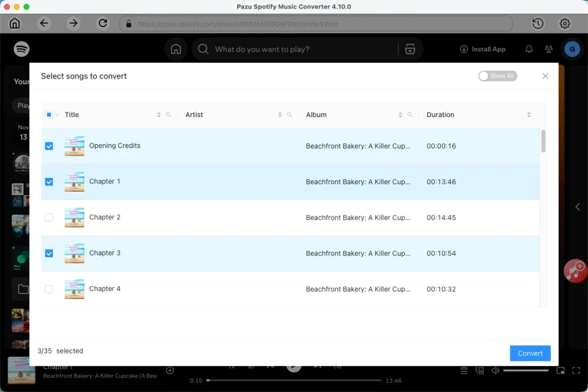
Task: Close the Select songs dialog
Action: (x=546, y=76)
